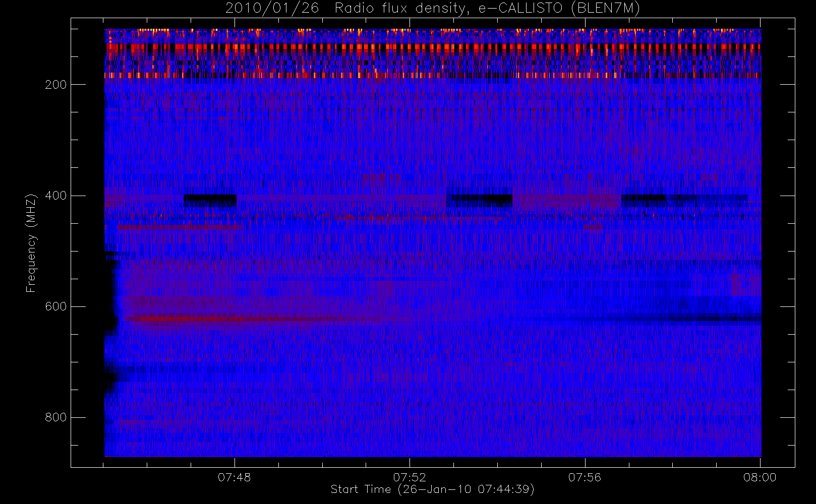
Task: Click the 07:56 time tick label
Action: click(585, 477)
